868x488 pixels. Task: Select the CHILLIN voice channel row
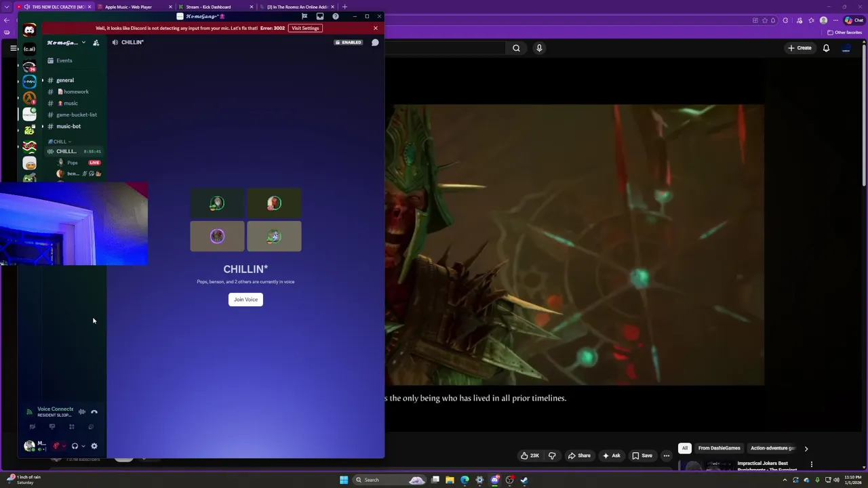tap(74, 151)
